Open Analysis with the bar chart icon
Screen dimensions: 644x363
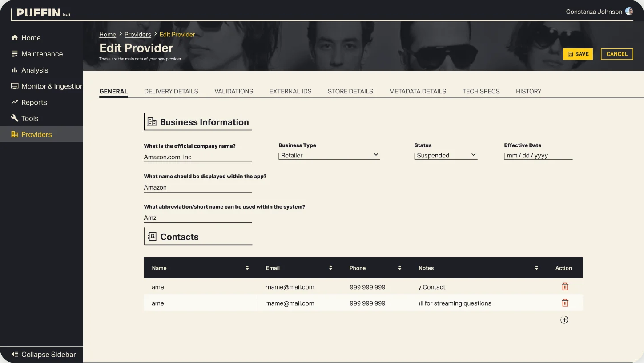pyautogui.click(x=15, y=70)
